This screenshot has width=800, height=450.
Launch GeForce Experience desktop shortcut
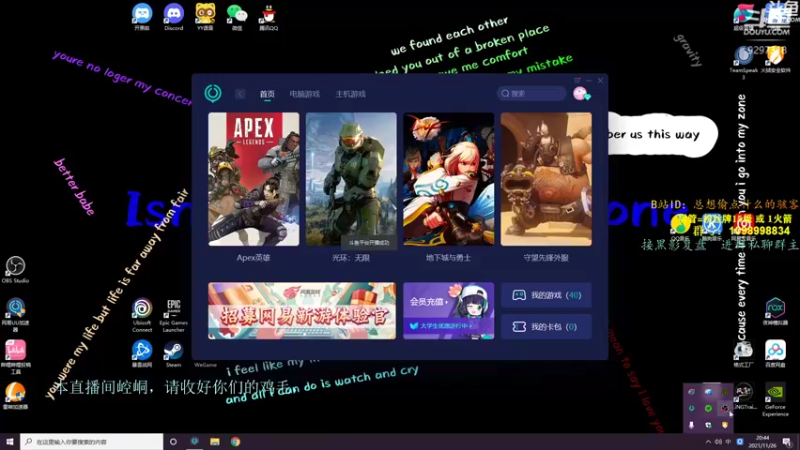[775, 400]
